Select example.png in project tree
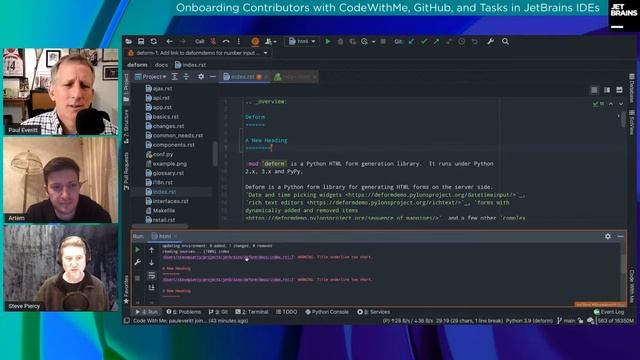This screenshot has height=360, width=640. 166,164
